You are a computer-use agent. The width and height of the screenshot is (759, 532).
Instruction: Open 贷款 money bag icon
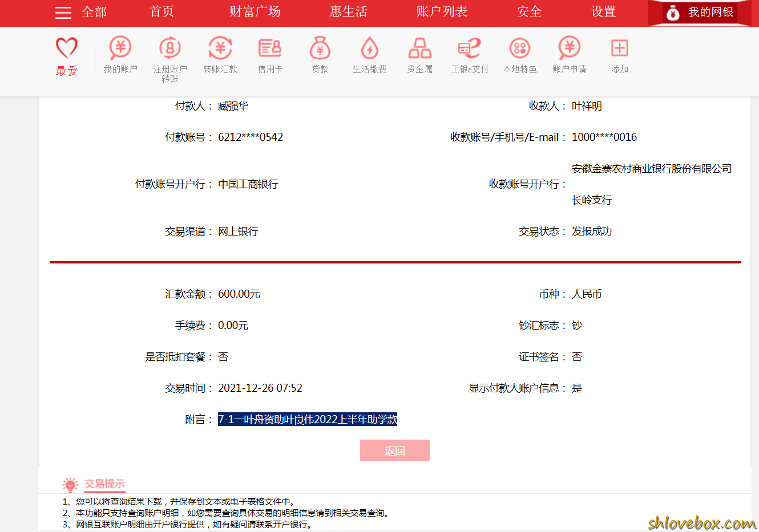[320, 48]
